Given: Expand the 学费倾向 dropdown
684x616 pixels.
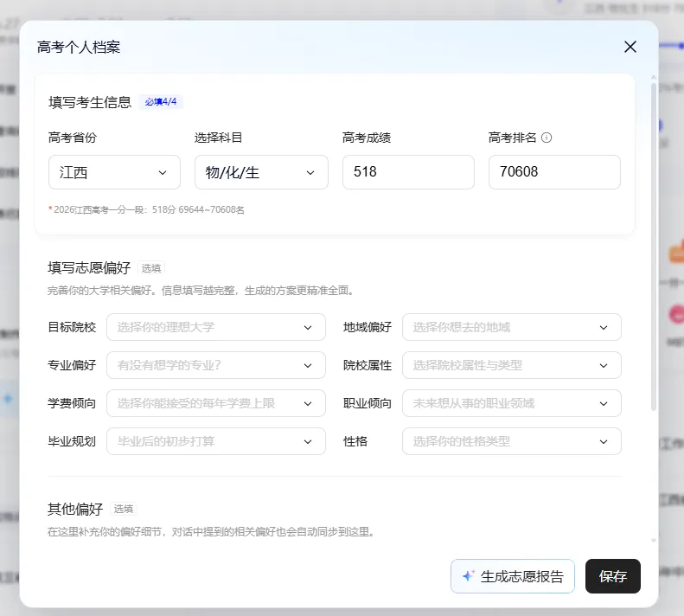Looking at the screenshot, I should coord(216,403).
